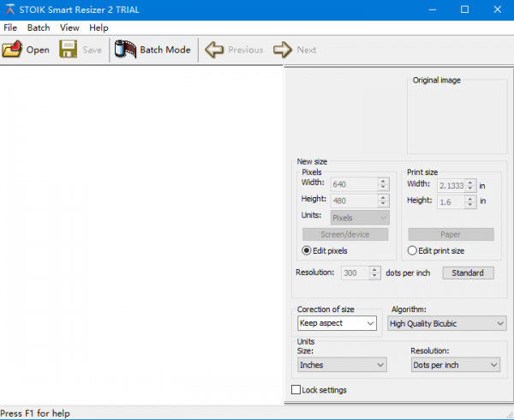Enable the Lock settings checkbox

[296, 390]
